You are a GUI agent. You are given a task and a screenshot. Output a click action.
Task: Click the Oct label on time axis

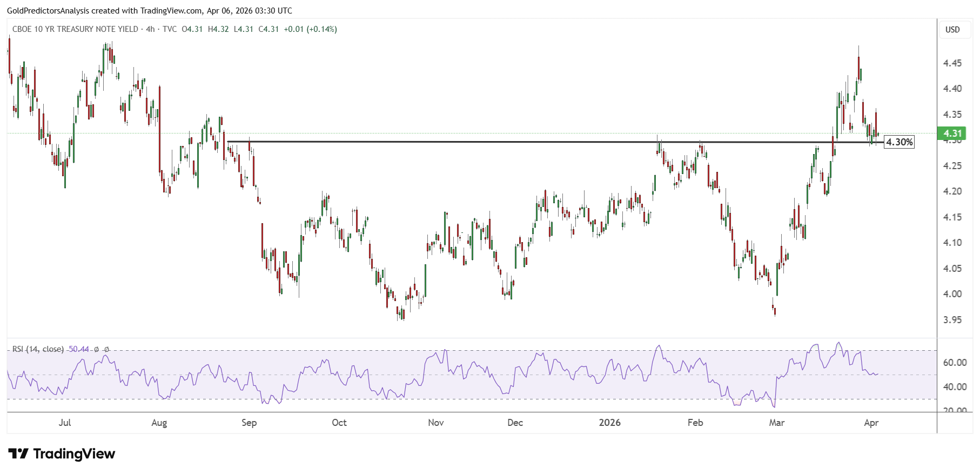pyautogui.click(x=339, y=423)
